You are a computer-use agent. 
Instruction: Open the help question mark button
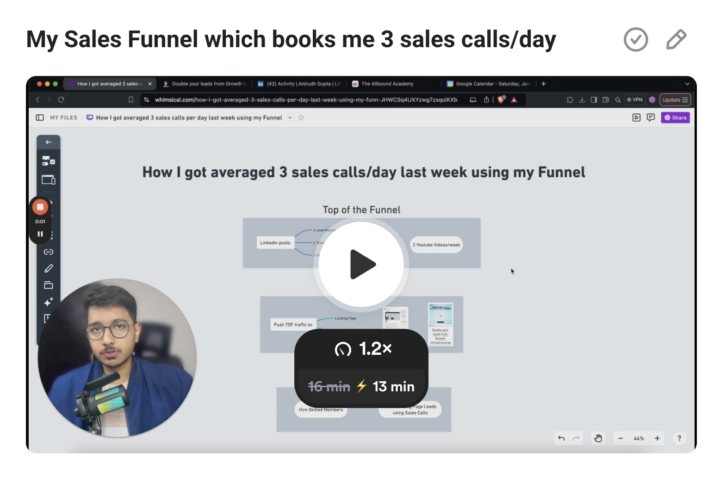tap(679, 438)
